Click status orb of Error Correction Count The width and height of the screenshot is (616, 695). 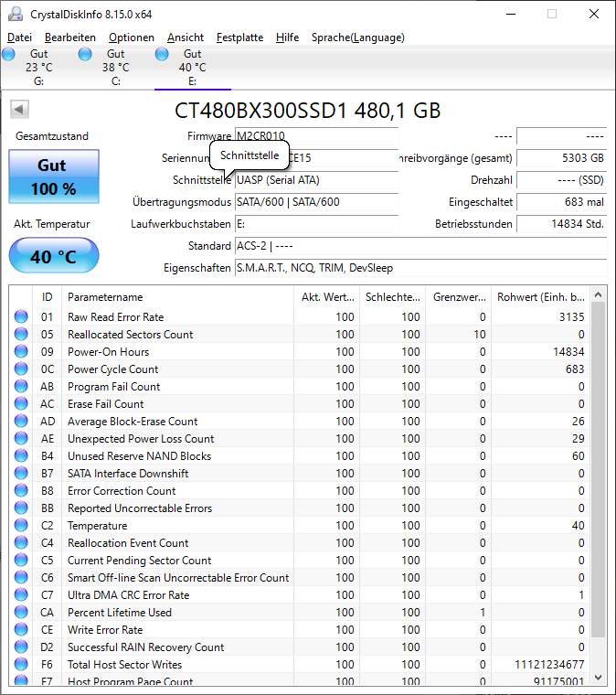click(21, 490)
